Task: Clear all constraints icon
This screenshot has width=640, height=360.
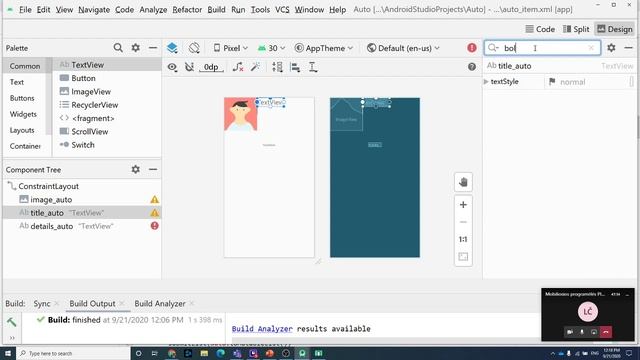Action: pos(238,67)
